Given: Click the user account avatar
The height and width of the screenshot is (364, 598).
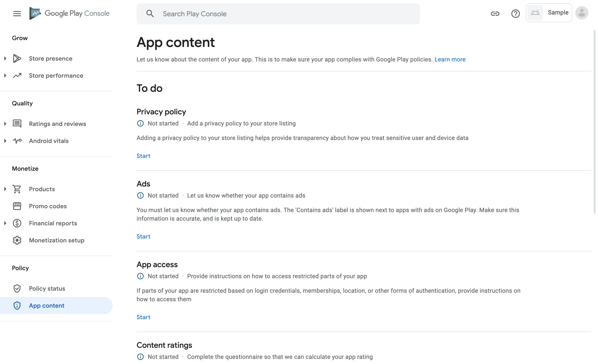Looking at the screenshot, I should pyautogui.click(x=582, y=13).
